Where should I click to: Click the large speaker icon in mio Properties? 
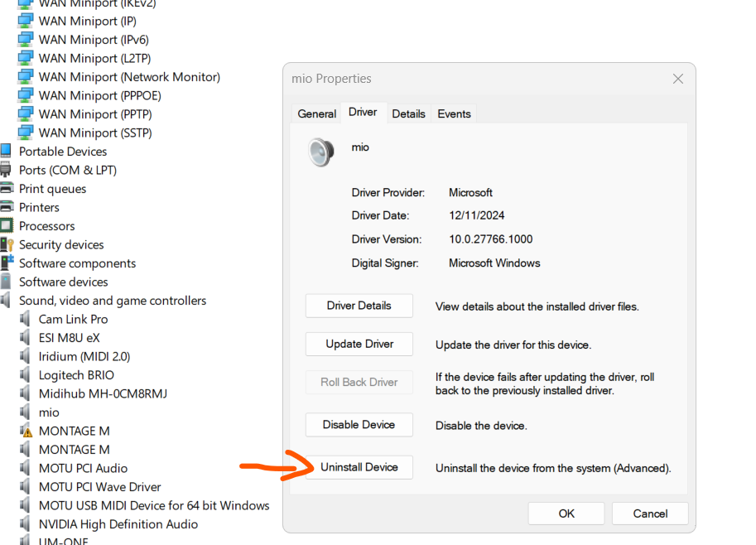tap(320, 152)
